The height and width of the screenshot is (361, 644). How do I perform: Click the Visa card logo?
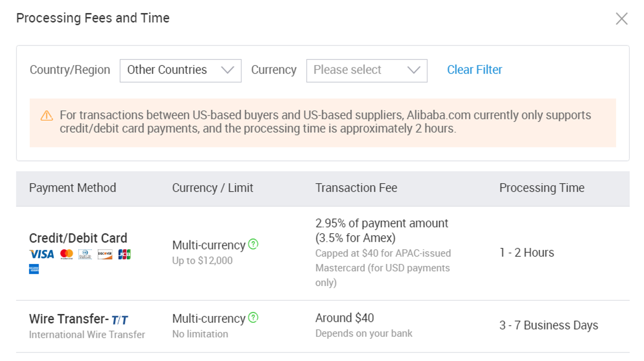coord(41,254)
